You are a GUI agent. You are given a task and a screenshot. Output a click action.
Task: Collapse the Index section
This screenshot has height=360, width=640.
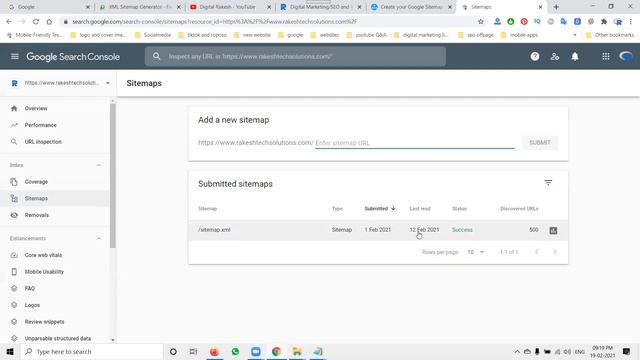[x=98, y=165]
